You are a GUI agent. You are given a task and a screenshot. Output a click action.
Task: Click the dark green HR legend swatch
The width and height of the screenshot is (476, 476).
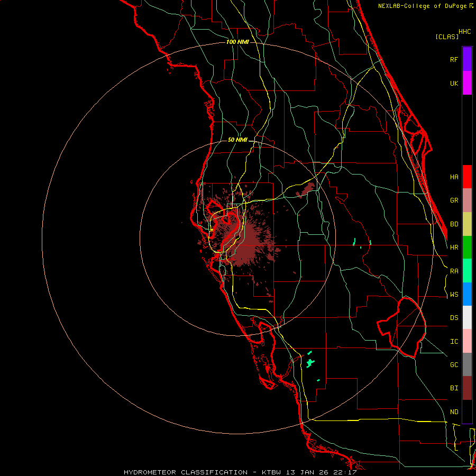coord(467,248)
